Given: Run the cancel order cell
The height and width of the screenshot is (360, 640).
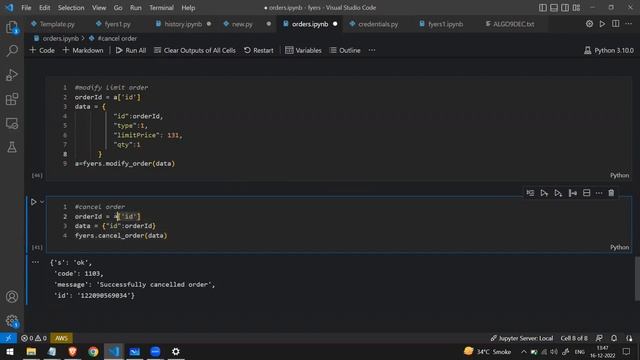Looking at the screenshot, I should (x=33, y=202).
